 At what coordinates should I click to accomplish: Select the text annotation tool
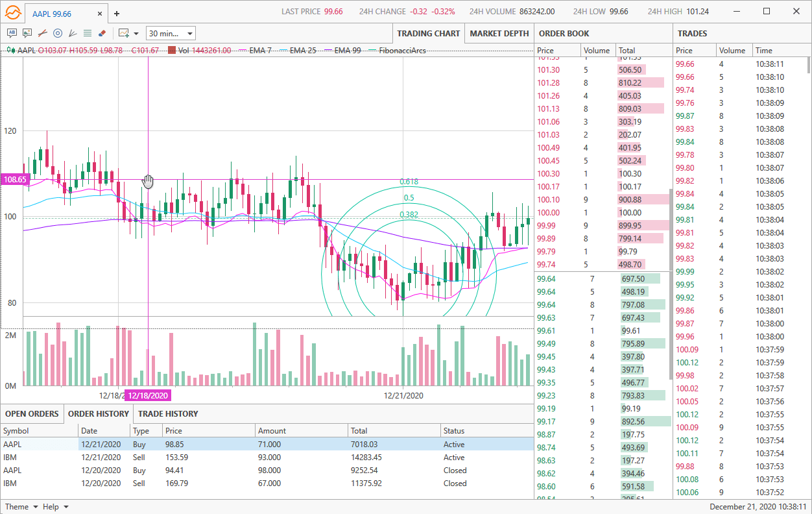[x=12, y=33]
